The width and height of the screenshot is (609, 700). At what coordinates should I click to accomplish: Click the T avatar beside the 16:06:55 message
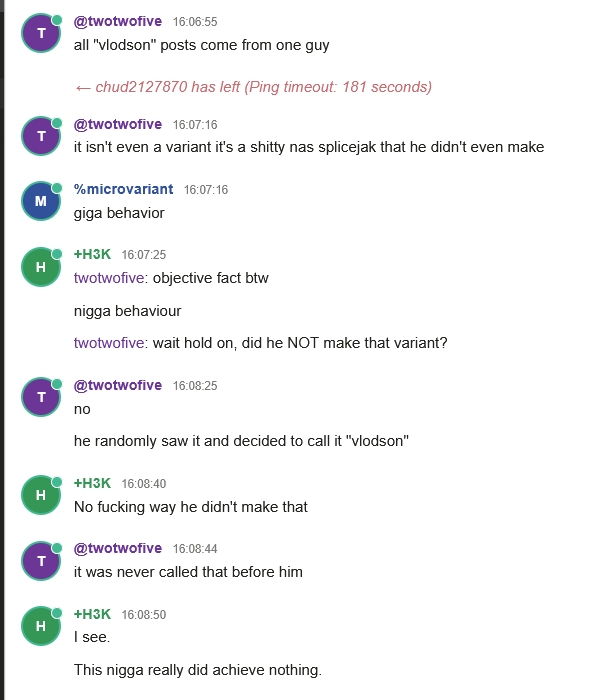41,33
